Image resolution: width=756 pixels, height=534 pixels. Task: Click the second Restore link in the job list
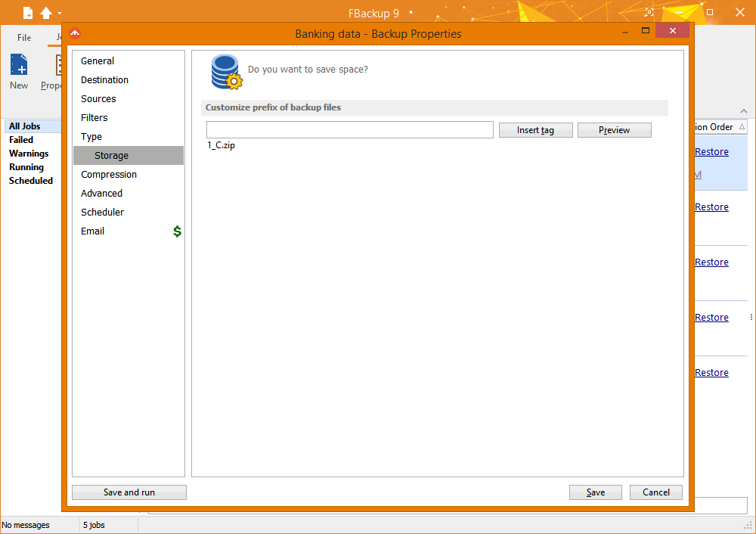coord(711,207)
